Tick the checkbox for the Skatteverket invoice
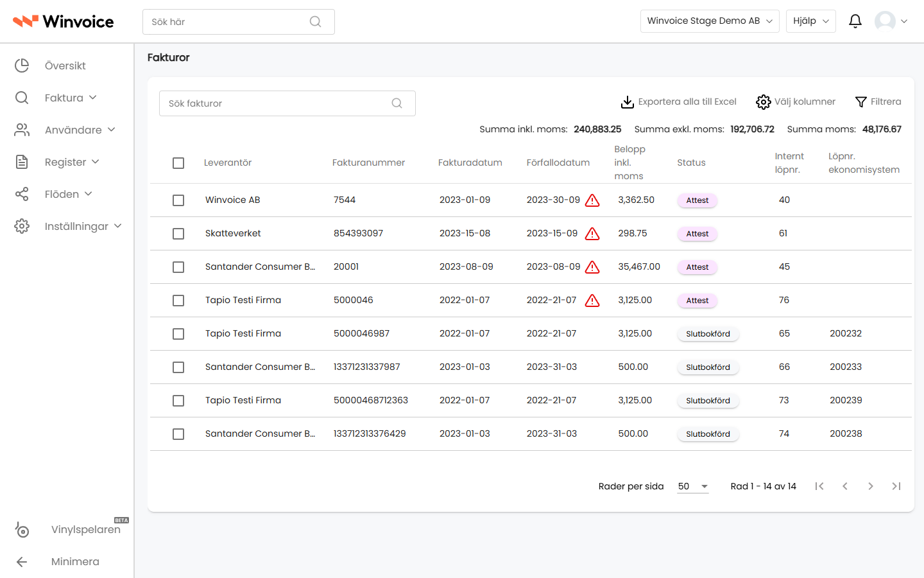Screen dimensions: 924x578 (x=178, y=234)
